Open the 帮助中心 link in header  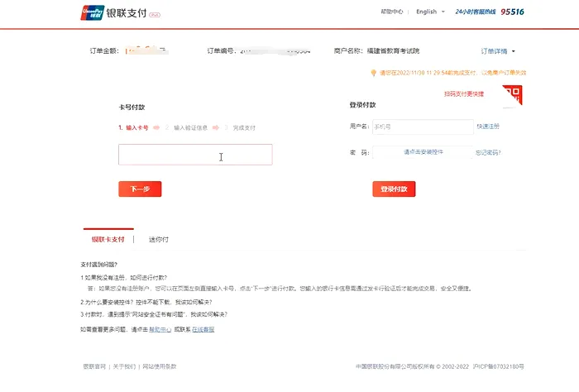click(x=392, y=12)
